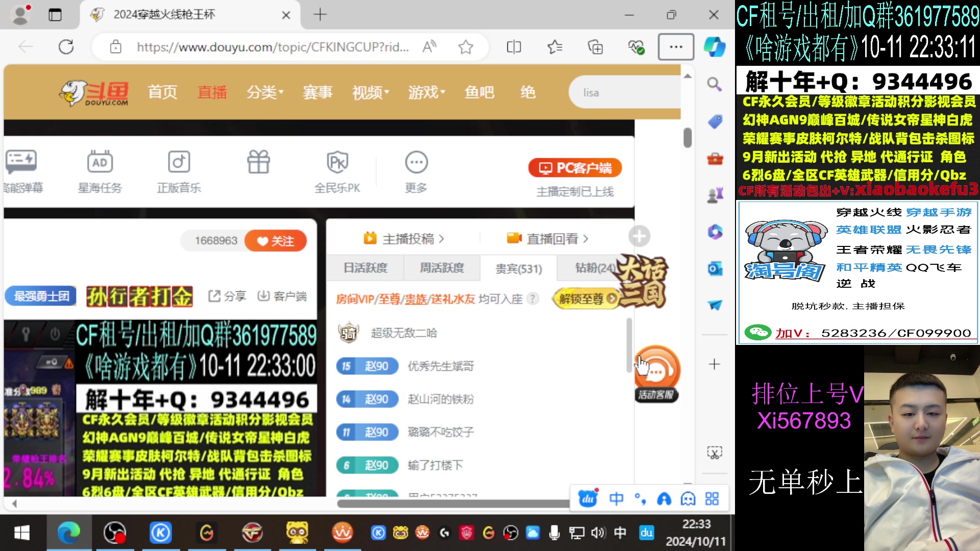Select viewer 璐璐不吃饺子 in the list
Screen dimensions: 980x551
[x=441, y=432]
